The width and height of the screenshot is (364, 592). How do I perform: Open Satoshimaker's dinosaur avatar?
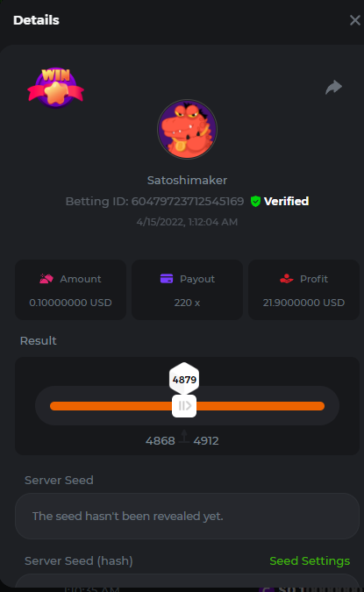coord(188,130)
